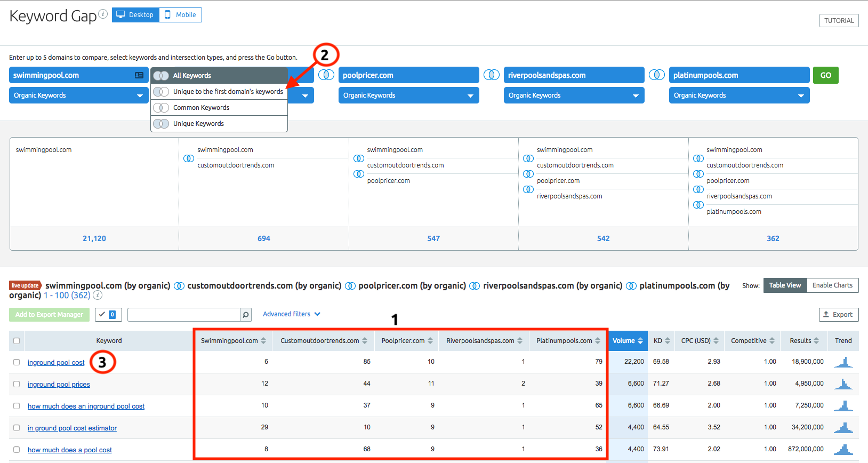The height and width of the screenshot is (463, 868).
Task: Click the 362 keyword count
Action: point(773,238)
